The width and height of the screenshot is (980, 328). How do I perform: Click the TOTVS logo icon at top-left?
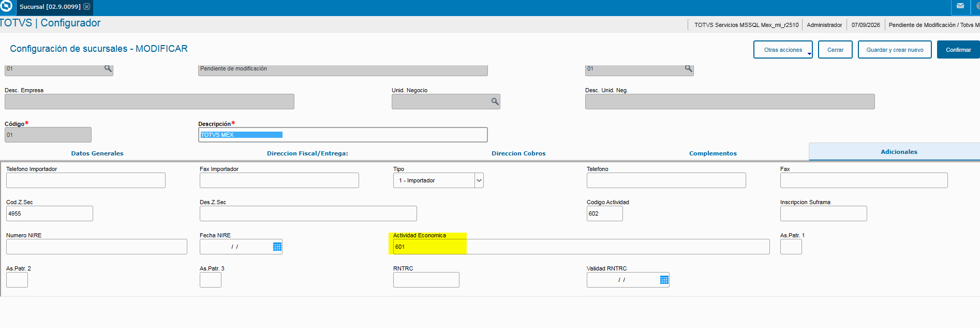pyautogui.click(x=6, y=6)
